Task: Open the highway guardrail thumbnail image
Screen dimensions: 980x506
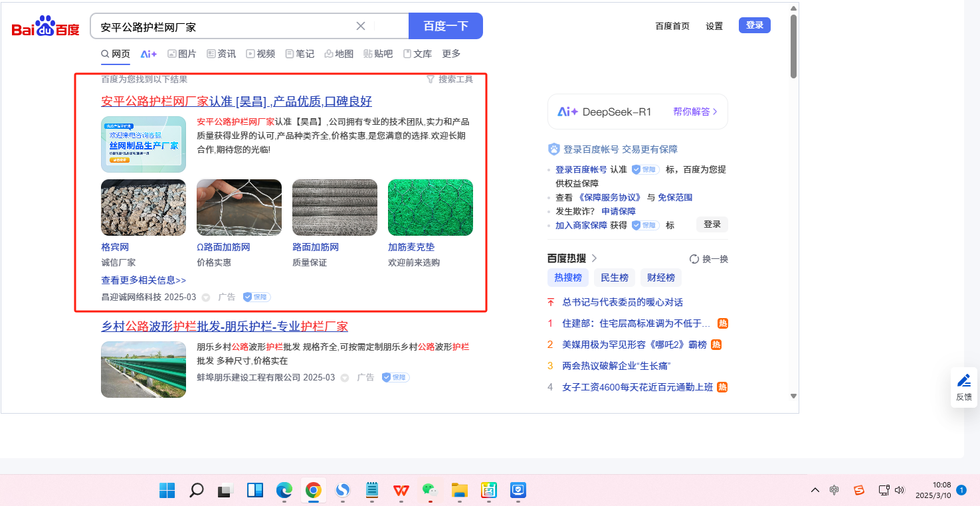Action: (144, 369)
